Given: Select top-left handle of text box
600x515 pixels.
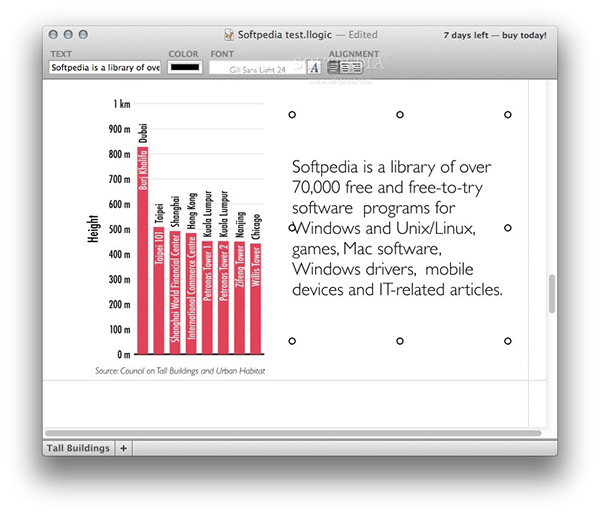Looking at the screenshot, I should pos(292,114).
